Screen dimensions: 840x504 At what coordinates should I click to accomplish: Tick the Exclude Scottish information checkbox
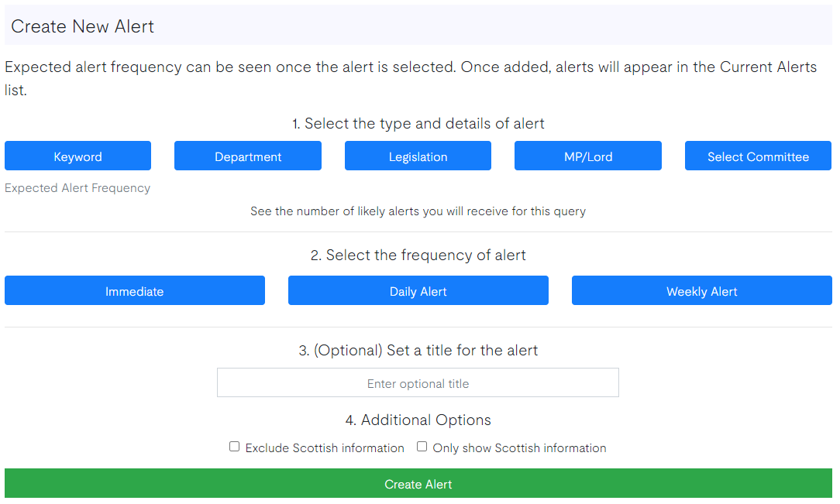coord(235,447)
